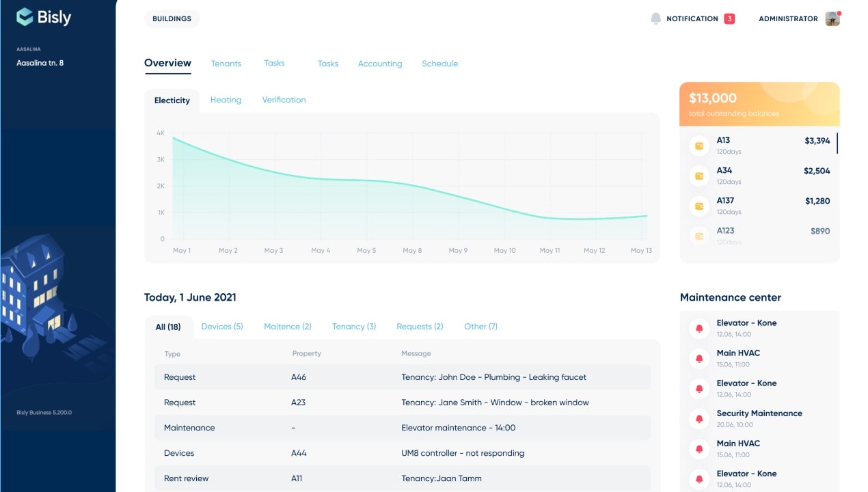Open the John Doe plumbing request row
868x492 pixels.
tap(403, 377)
